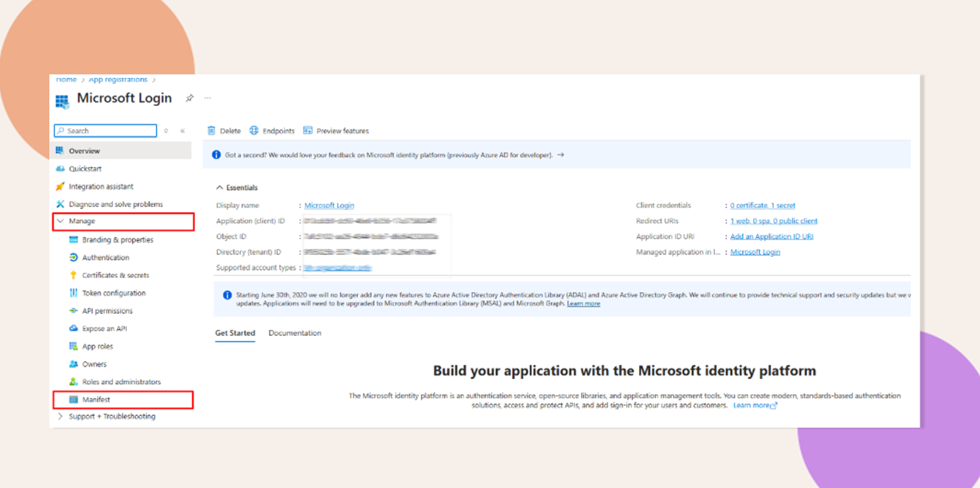Click the supported account types link

(337, 268)
